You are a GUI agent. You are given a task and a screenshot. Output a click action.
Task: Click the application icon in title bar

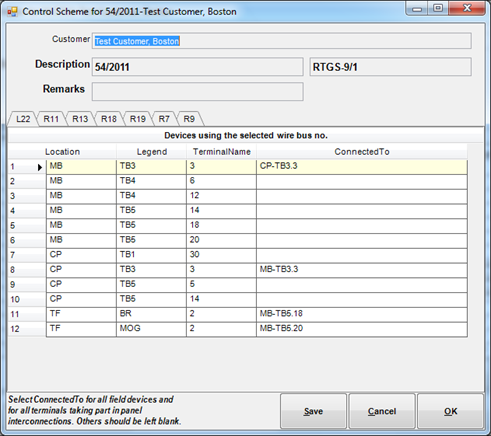(12, 12)
